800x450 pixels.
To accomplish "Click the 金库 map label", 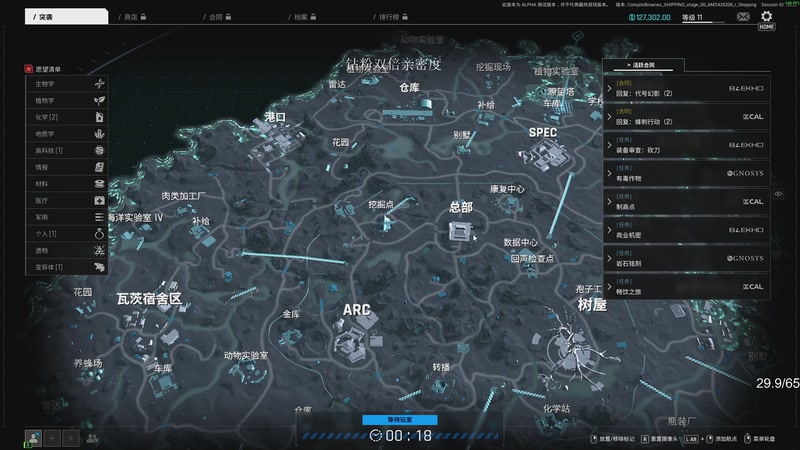I will (291, 314).
